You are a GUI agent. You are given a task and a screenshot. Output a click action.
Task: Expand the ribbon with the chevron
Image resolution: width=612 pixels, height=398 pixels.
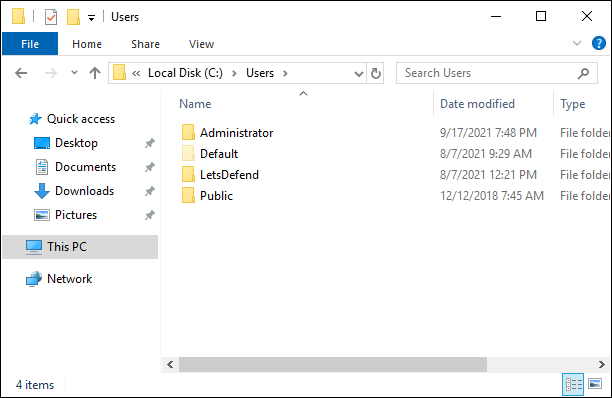[x=577, y=43]
